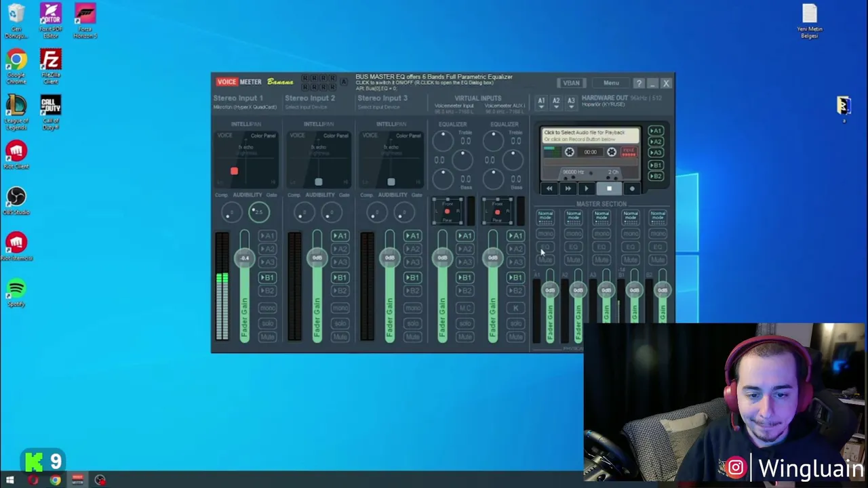Select the Call of Duty desktop icon
868x488 pixels.
point(51,113)
